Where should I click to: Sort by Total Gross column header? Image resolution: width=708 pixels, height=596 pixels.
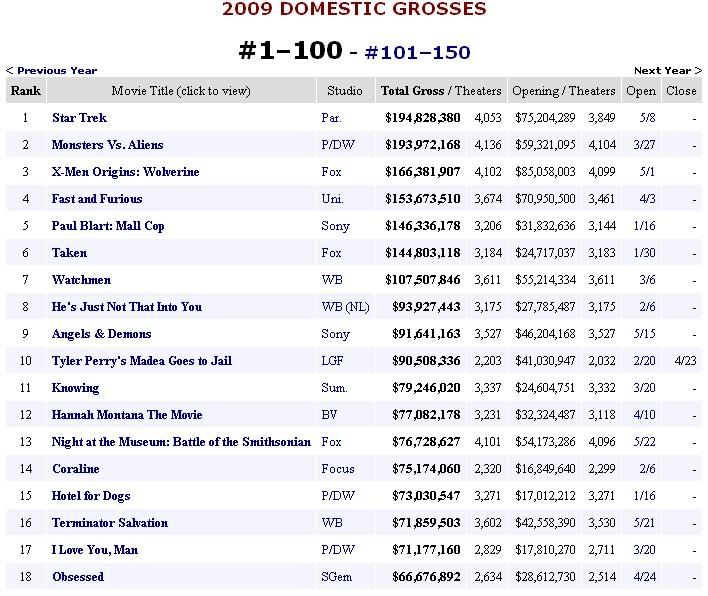pyautogui.click(x=412, y=91)
